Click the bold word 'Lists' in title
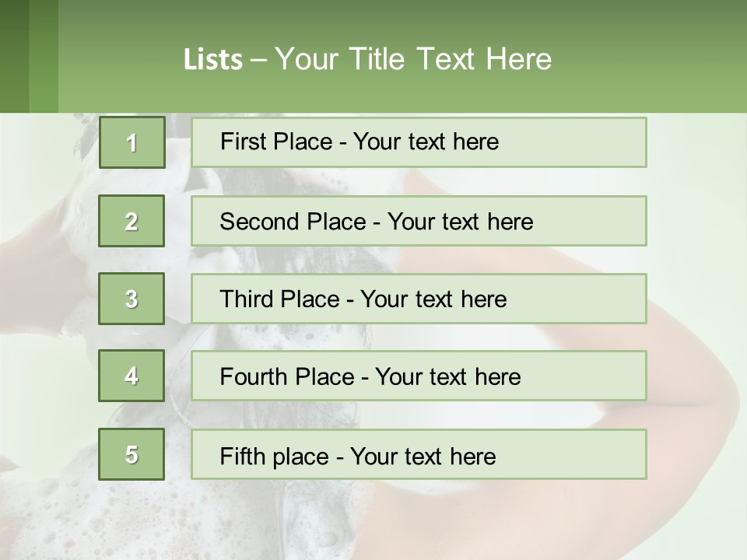Screen dimensions: 747x560 point(213,60)
